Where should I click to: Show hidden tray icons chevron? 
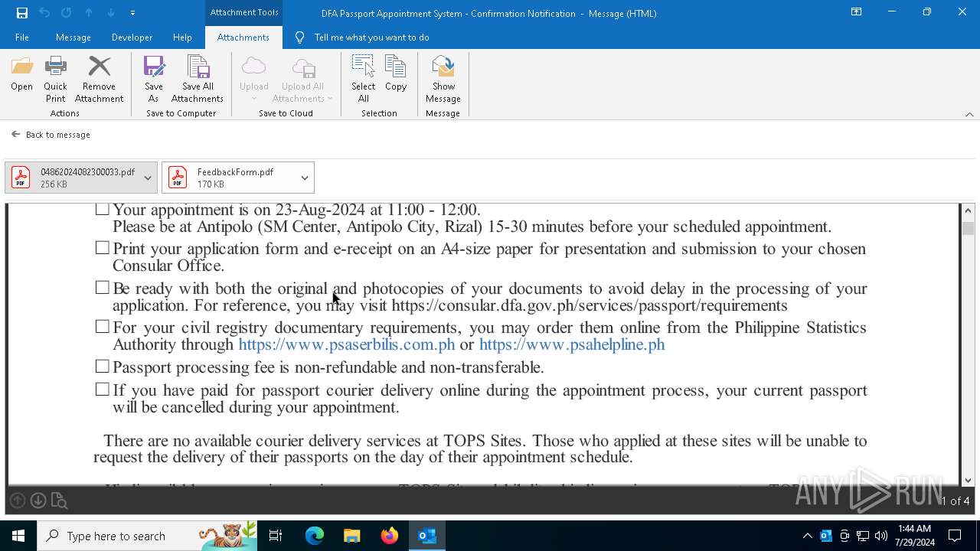click(x=807, y=536)
